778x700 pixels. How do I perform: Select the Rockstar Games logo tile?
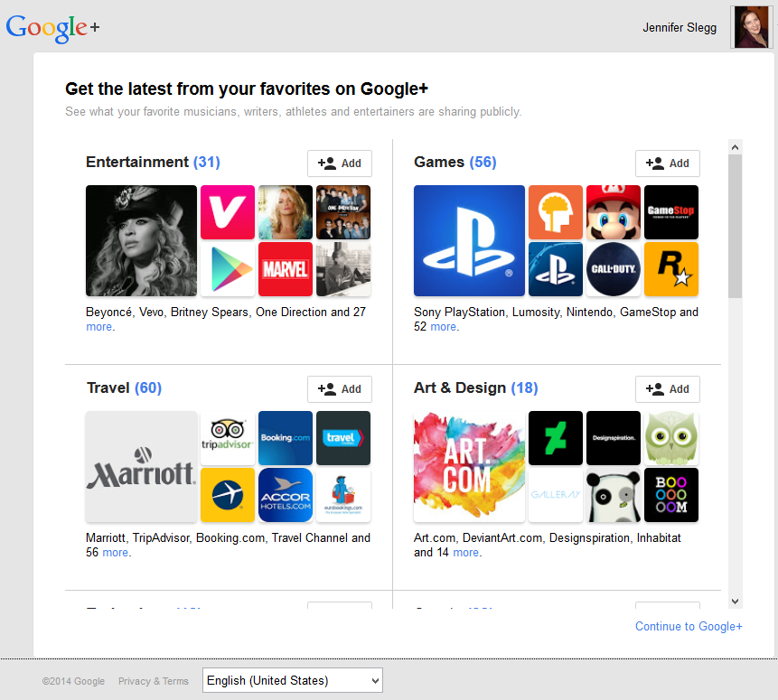(671, 269)
